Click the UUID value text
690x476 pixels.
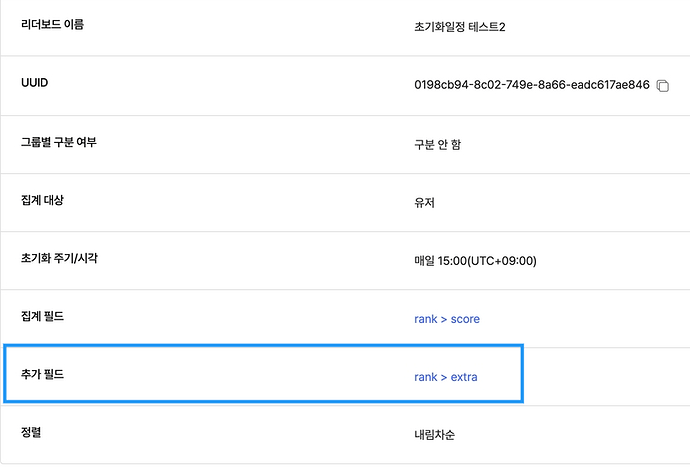(532, 84)
